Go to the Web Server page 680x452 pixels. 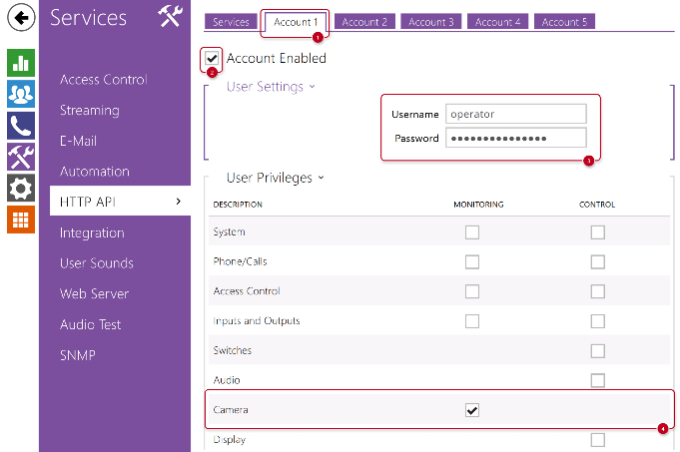click(94, 294)
